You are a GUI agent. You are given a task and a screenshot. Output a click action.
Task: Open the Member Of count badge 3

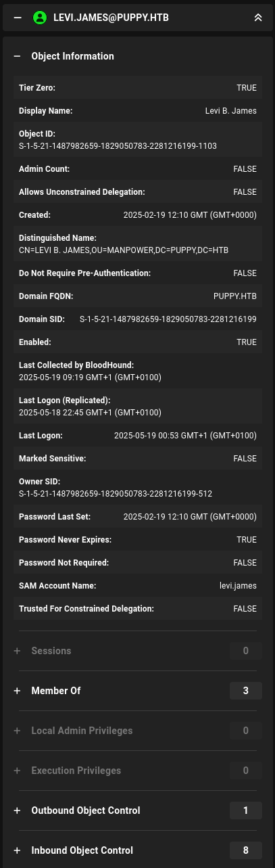coord(246,691)
